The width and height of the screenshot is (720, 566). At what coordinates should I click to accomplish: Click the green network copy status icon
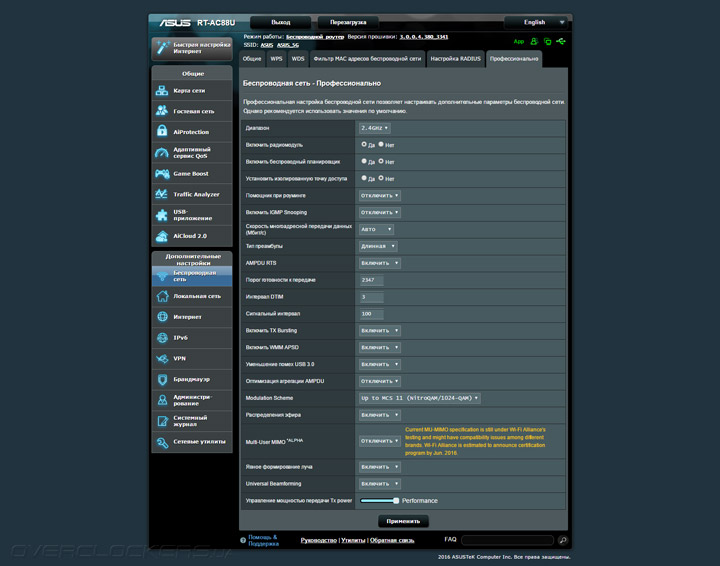547,41
